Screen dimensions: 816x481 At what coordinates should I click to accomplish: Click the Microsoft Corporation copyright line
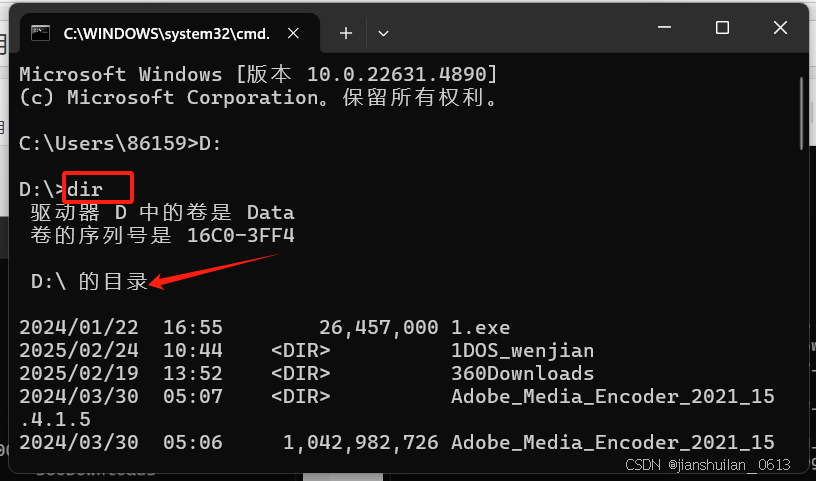point(259,97)
